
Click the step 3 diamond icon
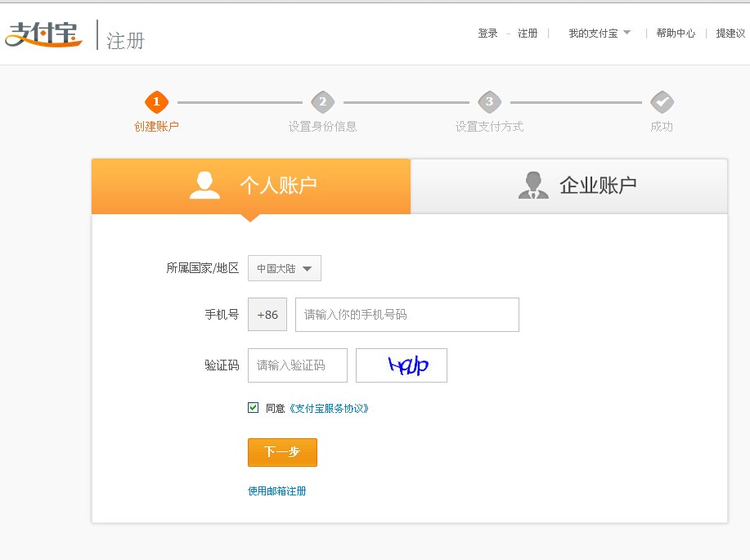(489, 102)
